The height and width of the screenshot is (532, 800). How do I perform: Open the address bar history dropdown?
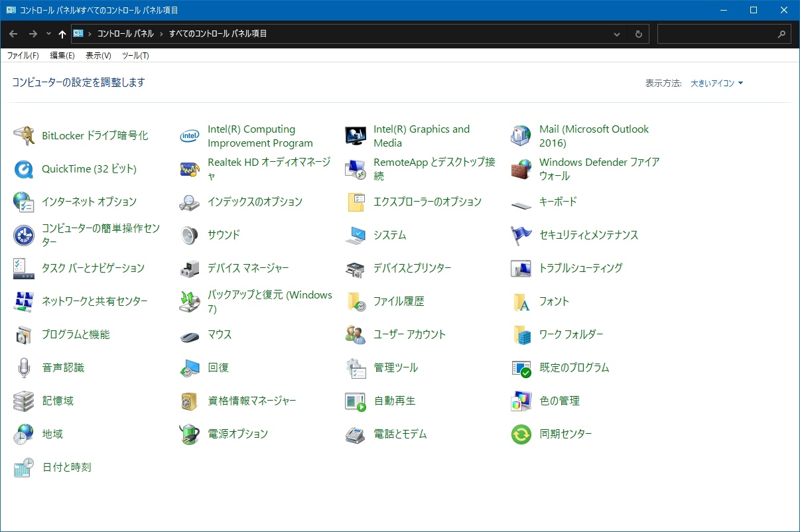[x=617, y=34]
